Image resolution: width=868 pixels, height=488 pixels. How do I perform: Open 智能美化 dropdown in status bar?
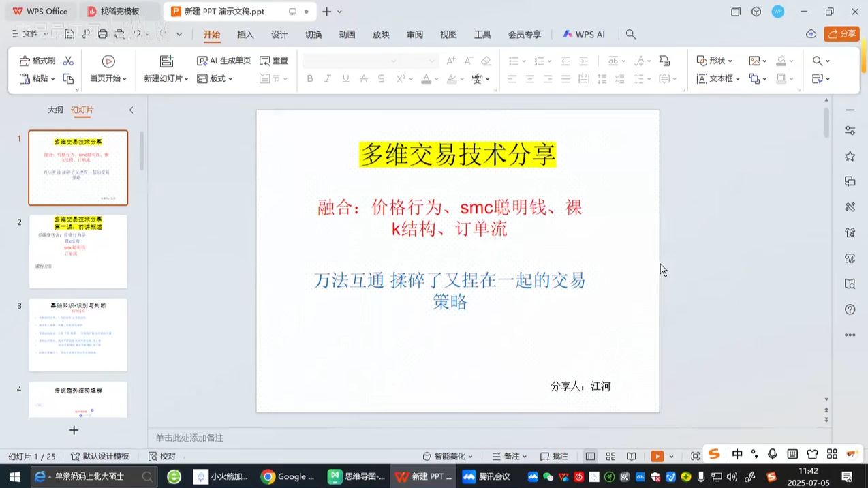pyautogui.click(x=448, y=456)
